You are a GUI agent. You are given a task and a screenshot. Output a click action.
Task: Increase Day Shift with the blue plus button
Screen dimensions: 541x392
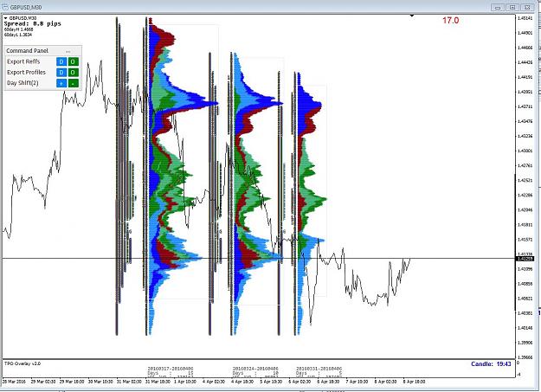pyautogui.click(x=61, y=83)
